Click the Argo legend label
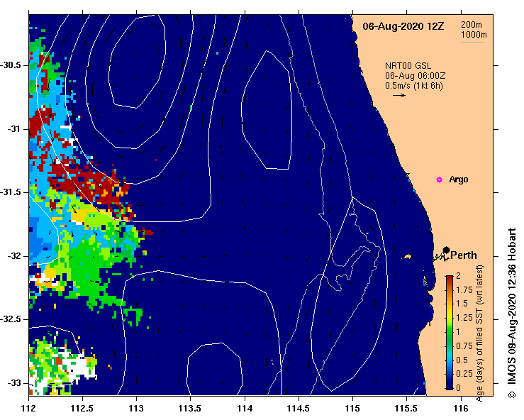Screen dimensions: 524x420 pos(459,179)
